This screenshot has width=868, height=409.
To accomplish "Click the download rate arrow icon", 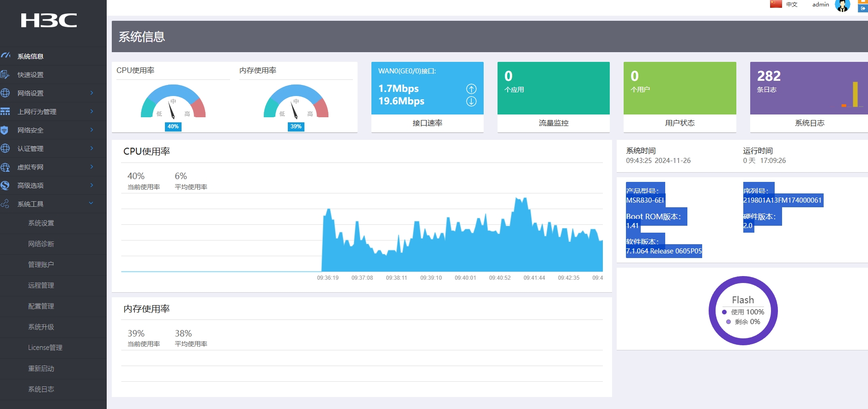I will pyautogui.click(x=471, y=101).
